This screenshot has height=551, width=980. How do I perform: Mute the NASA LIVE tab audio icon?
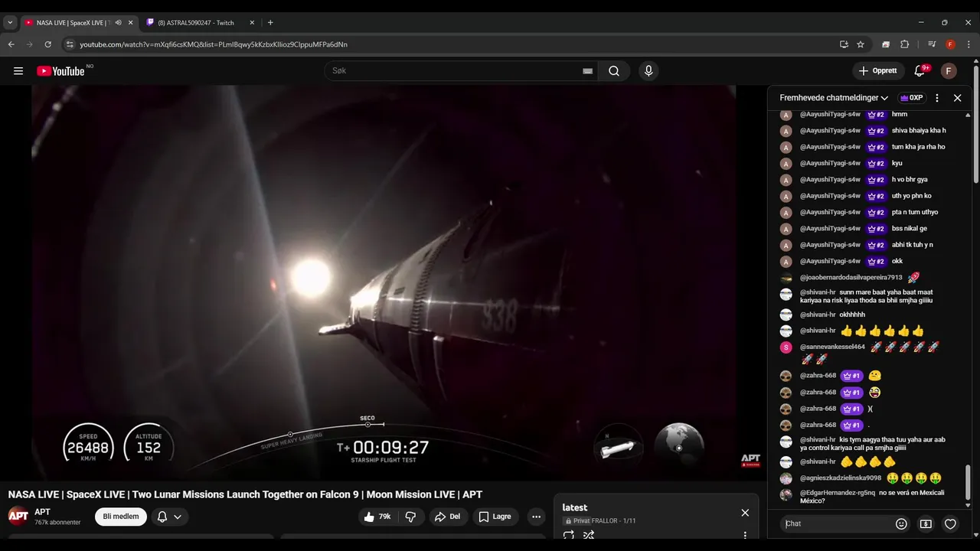click(118, 23)
